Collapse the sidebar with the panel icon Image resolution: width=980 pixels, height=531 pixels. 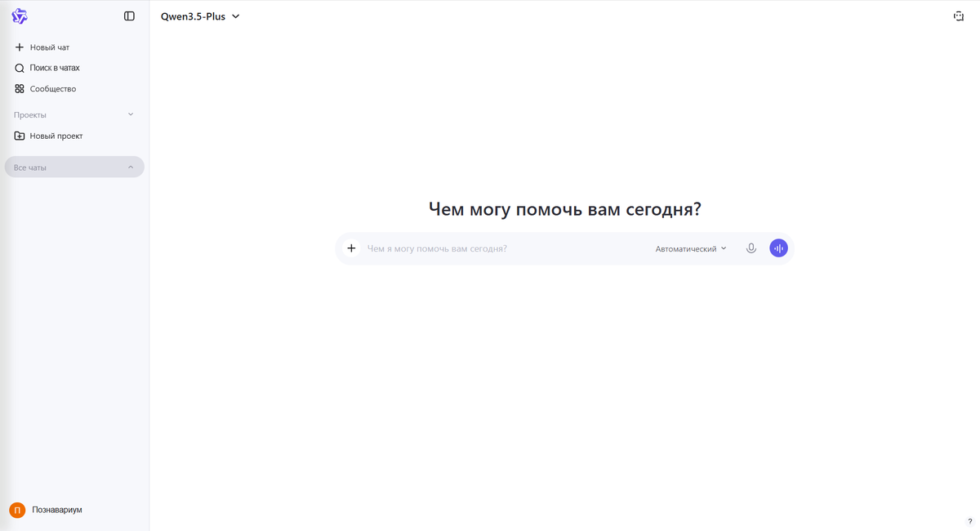129,16
